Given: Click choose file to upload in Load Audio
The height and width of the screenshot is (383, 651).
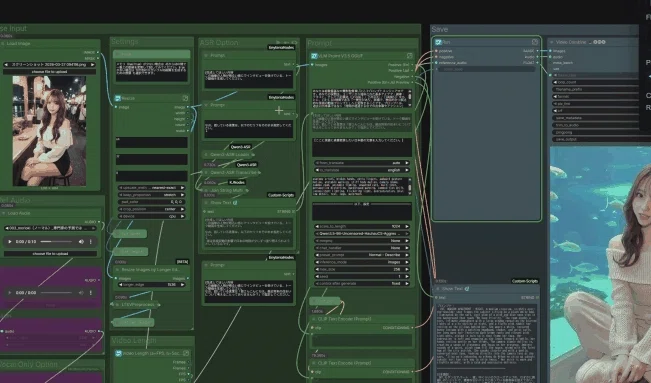Looking at the screenshot, I should tap(50, 253).
